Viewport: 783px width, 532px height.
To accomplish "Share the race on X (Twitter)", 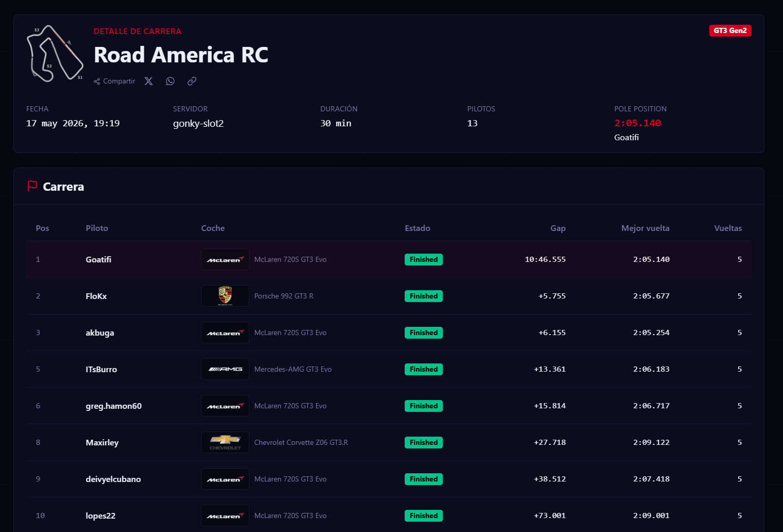I will pyautogui.click(x=148, y=81).
